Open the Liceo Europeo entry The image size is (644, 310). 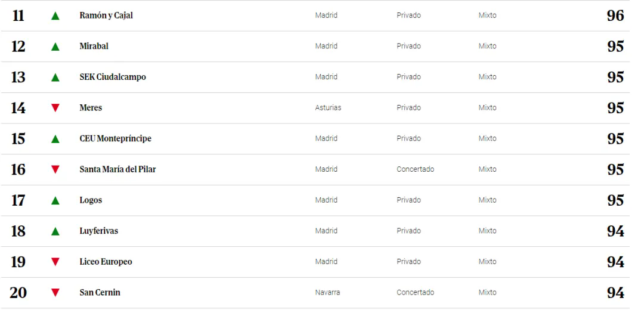point(106,262)
